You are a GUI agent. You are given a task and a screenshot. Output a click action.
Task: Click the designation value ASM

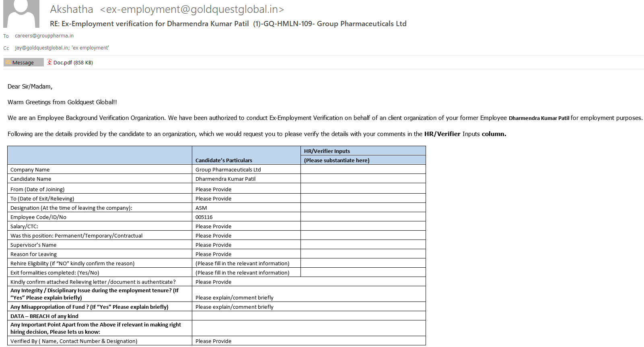pyautogui.click(x=201, y=208)
